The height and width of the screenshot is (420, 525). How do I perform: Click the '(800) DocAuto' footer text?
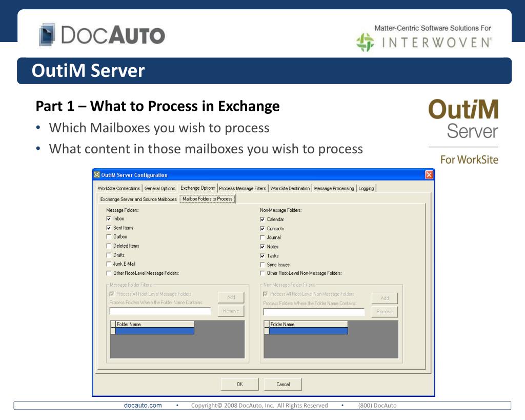(377, 405)
